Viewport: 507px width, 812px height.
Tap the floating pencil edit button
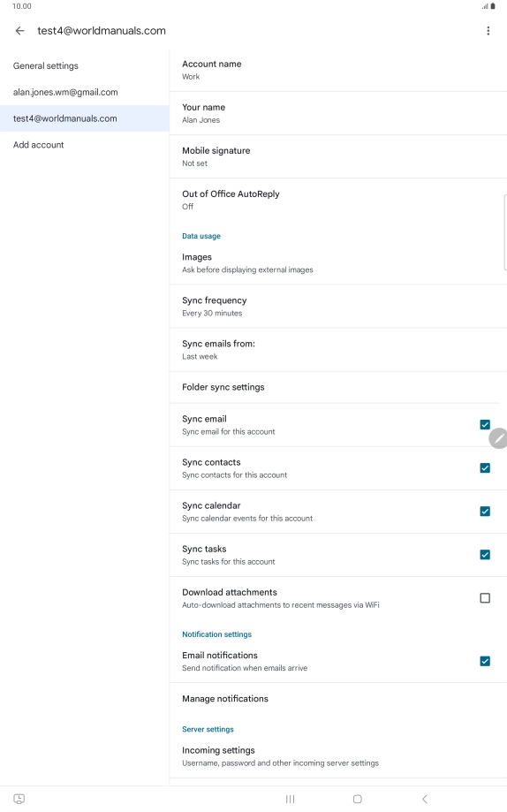click(x=497, y=438)
